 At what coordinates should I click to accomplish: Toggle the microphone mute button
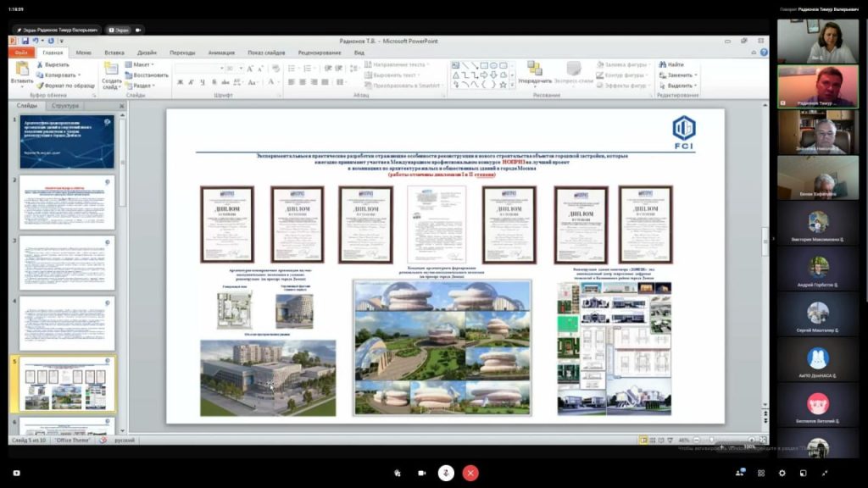pos(446,473)
